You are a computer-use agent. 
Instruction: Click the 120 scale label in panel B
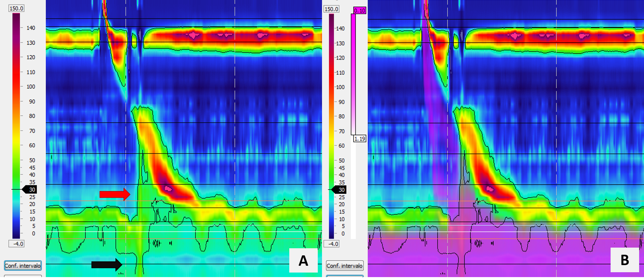click(340, 58)
